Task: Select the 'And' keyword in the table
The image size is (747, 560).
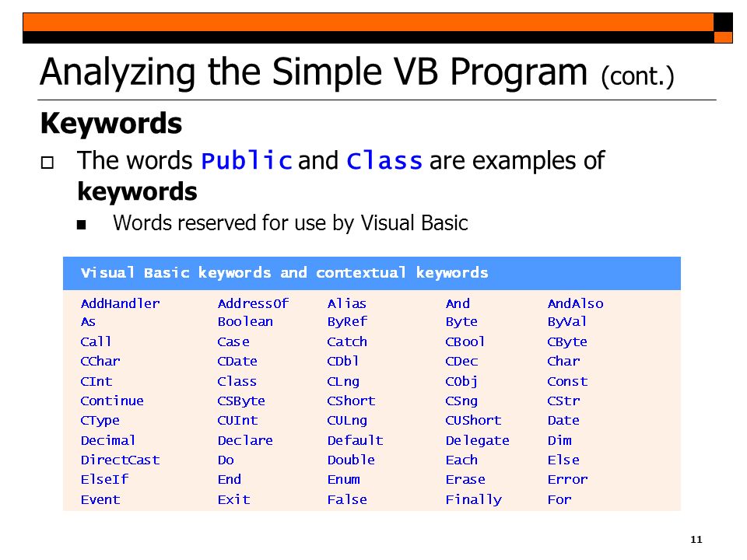Action: tap(458, 304)
